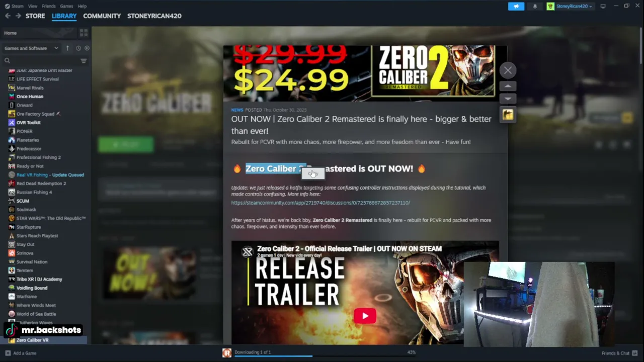Click the game icon below news arrows
Viewport: 644px width, 362px height.
508,115
